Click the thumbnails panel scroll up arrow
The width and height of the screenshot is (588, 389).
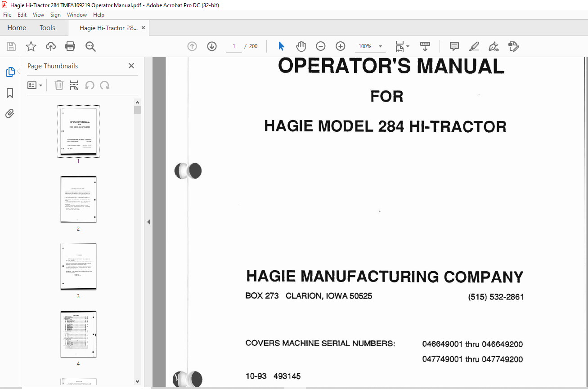[138, 102]
